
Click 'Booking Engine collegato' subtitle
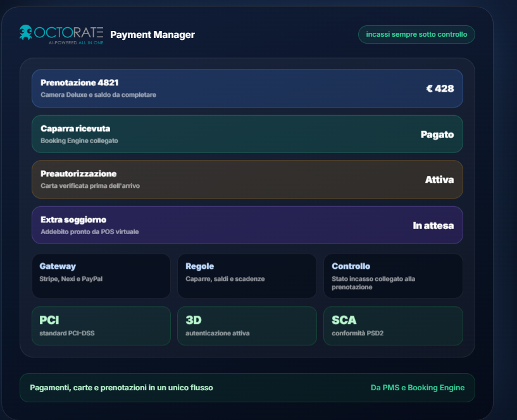79,141
